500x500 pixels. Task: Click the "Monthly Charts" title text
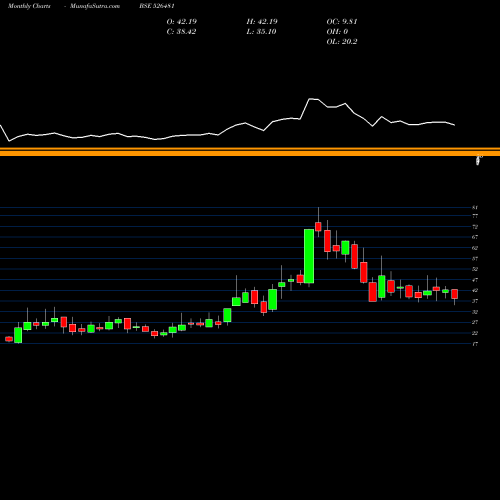pyautogui.click(x=29, y=6)
